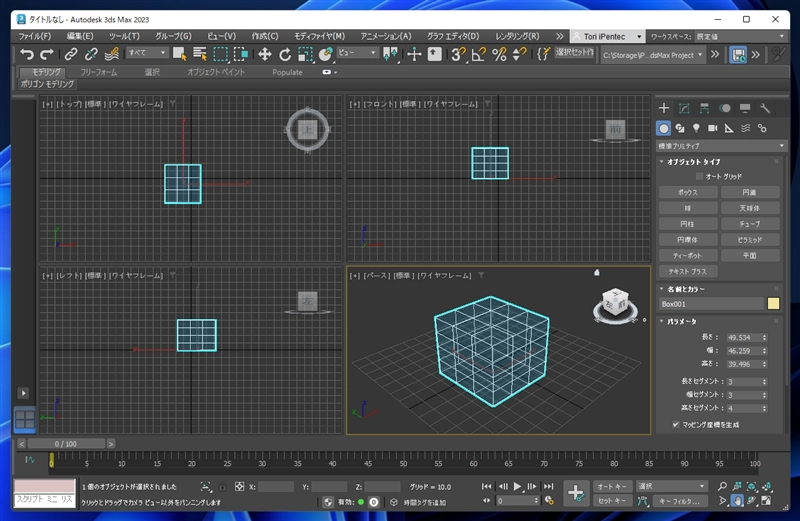The height and width of the screenshot is (521, 800).
Task: Select the Link tool chain icon
Action: click(71, 54)
